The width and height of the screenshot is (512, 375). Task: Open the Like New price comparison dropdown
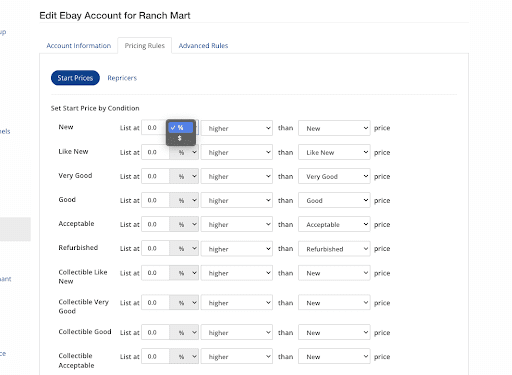pos(334,152)
